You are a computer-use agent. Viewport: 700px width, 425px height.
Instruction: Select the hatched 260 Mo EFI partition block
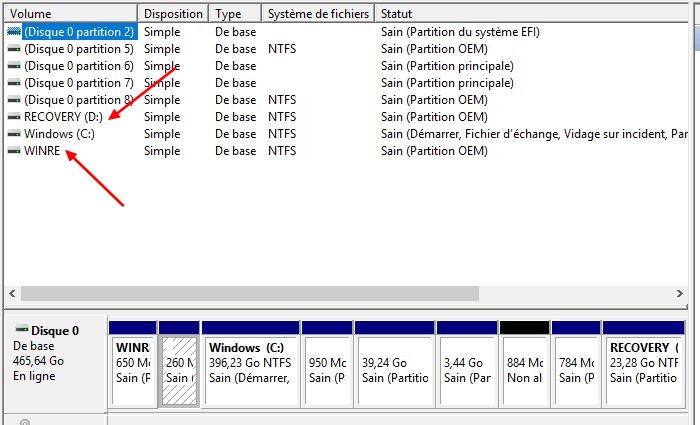click(x=179, y=364)
